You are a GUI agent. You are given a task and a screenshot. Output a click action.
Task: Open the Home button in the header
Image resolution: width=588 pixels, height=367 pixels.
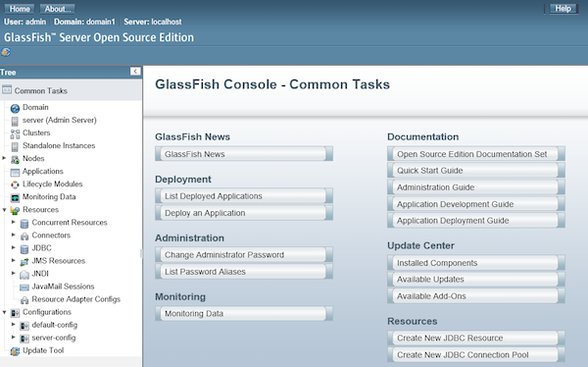coord(20,9)
